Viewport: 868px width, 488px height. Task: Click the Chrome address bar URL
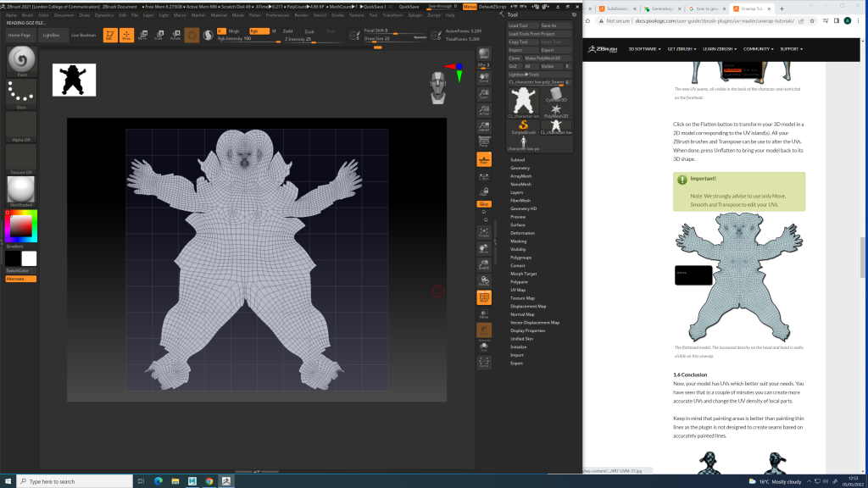714,21
